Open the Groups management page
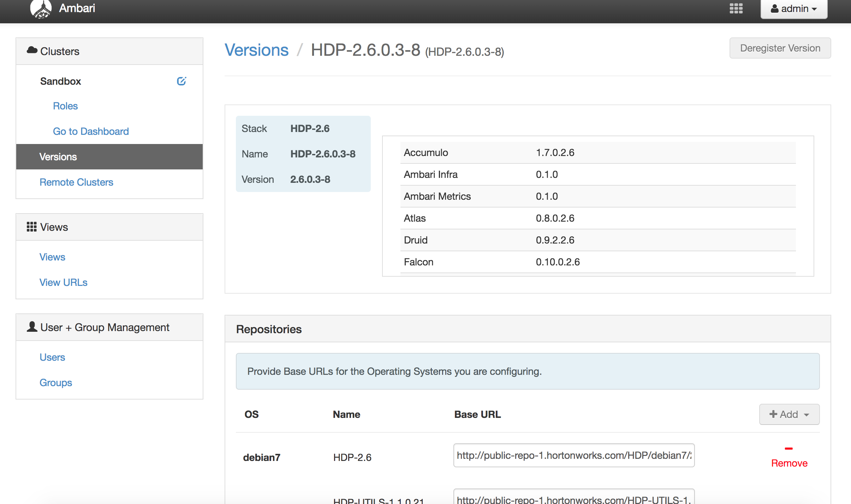Viewport: 851px width, 504px height. (x=55, y=382)
